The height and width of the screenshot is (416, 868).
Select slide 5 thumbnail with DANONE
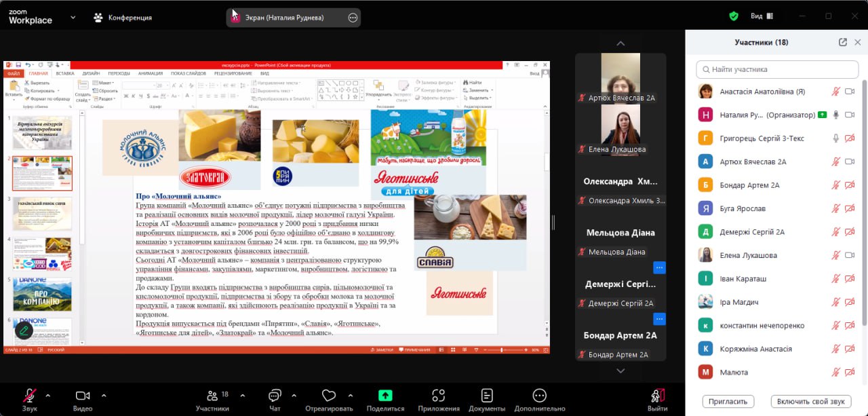42,295
